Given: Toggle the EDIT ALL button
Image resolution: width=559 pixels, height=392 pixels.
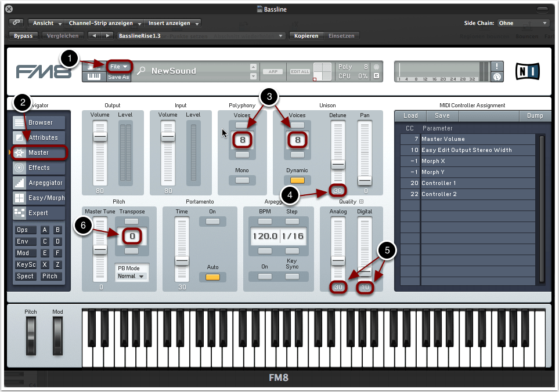Looking at the screenshot, I should (300, 71).
